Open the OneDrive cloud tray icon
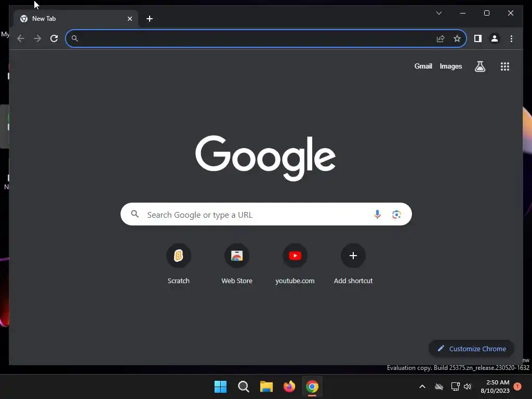Screen dimensions: 532x399 (x=439, y=387)
